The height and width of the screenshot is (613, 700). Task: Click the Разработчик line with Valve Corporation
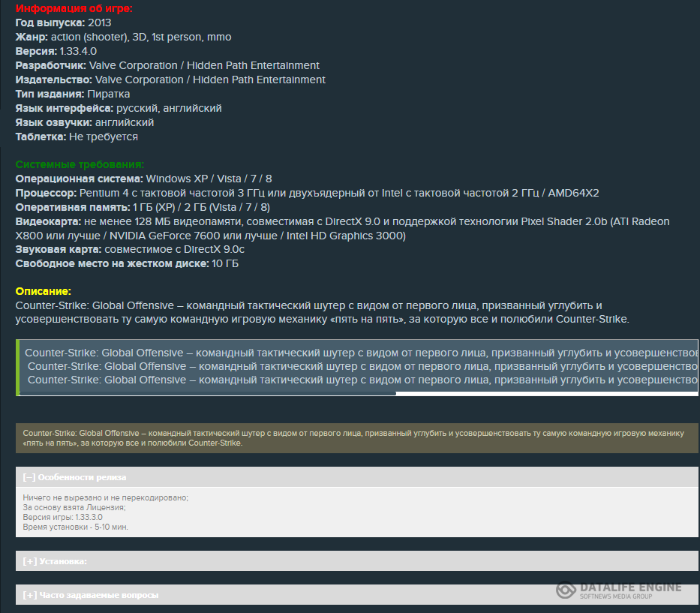[x=167, y=65]
